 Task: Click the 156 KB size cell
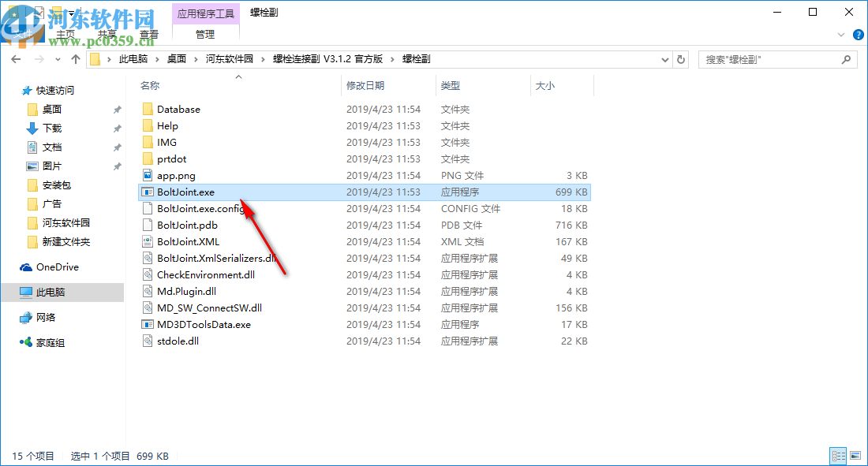[x=571, y=308]
